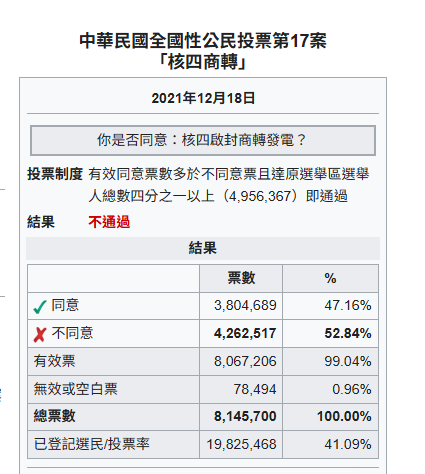Click the % column header
The width and height of the screenshot is (425, 474).
click(x=330, y=278)
